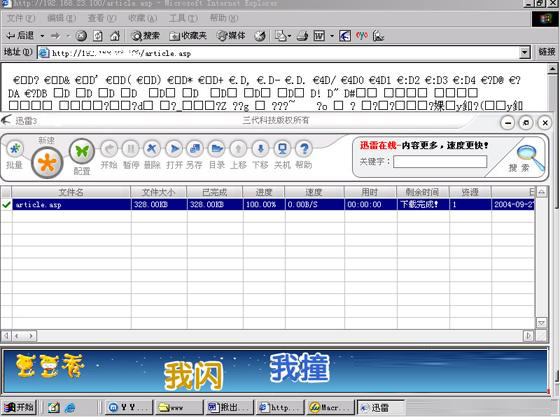Click the 打开 open icon

tap(174, 149)
